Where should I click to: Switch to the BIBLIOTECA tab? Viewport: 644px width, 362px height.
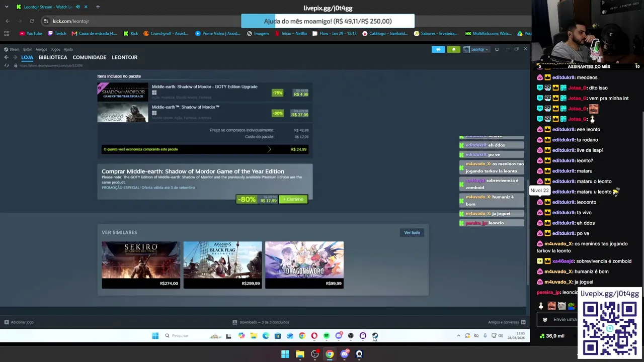[x=53, y=57]
